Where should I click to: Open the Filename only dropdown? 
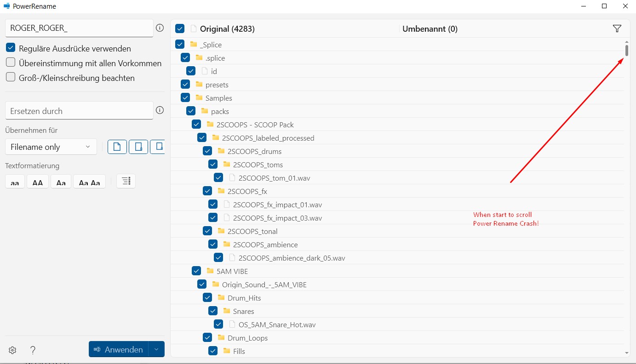click(x=51, y=147)
